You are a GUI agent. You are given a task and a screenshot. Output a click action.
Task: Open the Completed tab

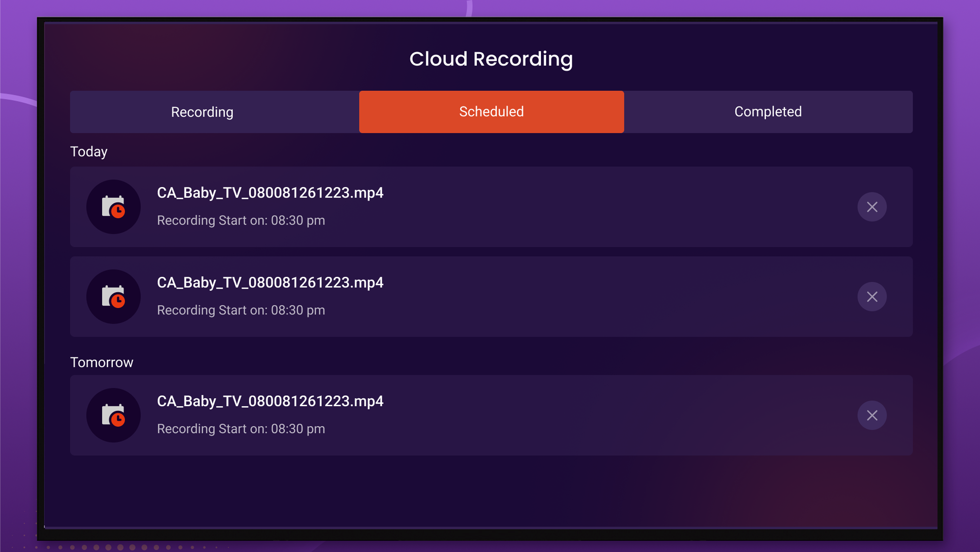tap(768, 112)
